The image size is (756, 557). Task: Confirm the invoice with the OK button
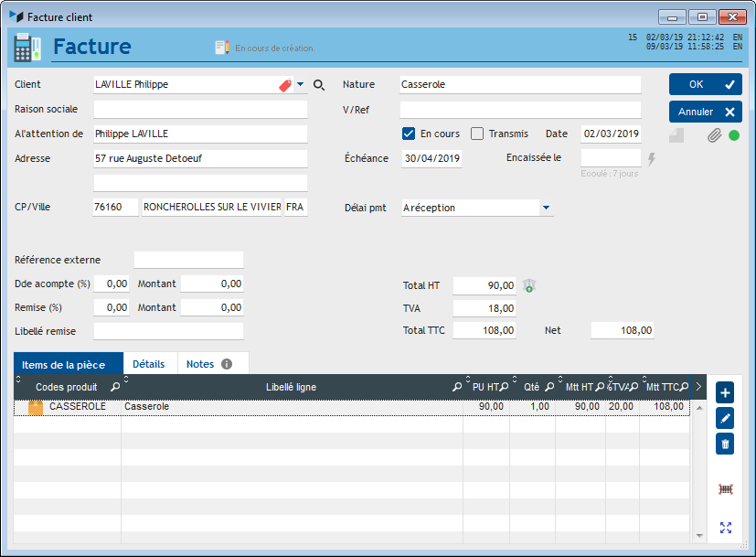[x=705, y=84]
